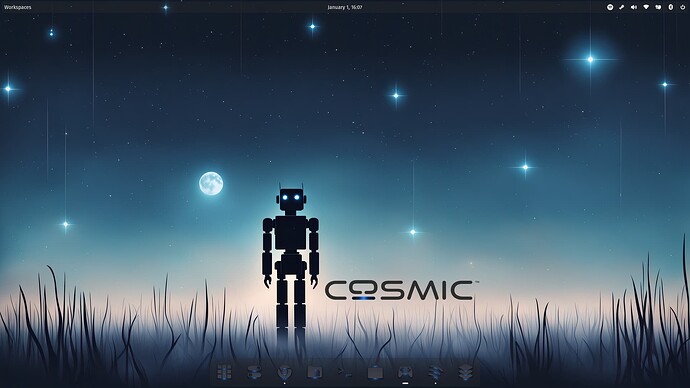Launch the terminal prompt icon in dock
Image resolution: width=690 pixels, height=388 pixels.
345,373
